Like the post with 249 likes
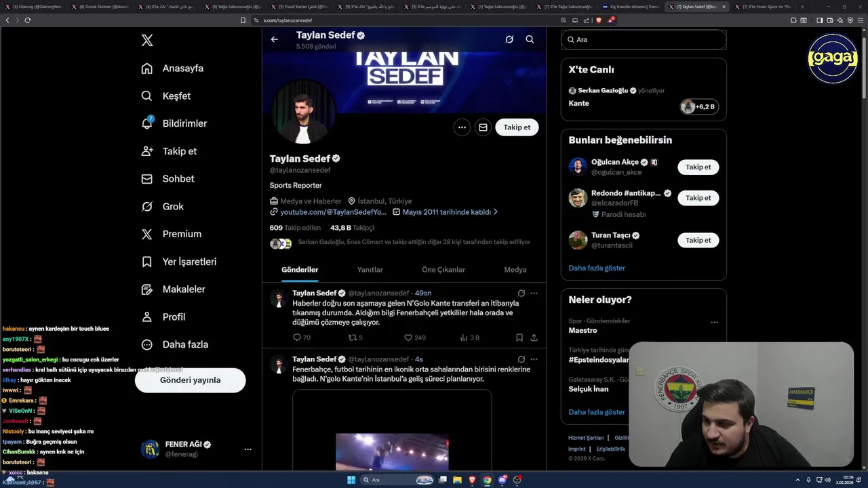 coord(408,338)
